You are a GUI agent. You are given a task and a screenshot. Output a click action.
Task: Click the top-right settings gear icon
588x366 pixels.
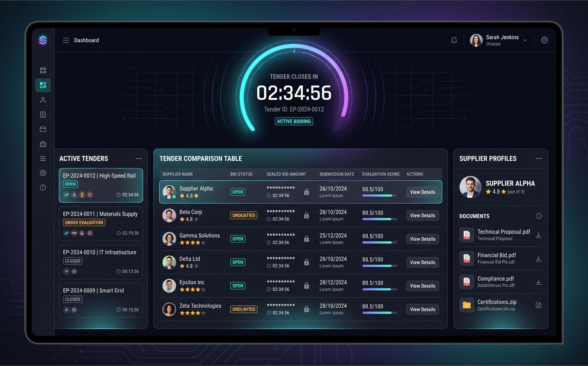tap(544, 40)
